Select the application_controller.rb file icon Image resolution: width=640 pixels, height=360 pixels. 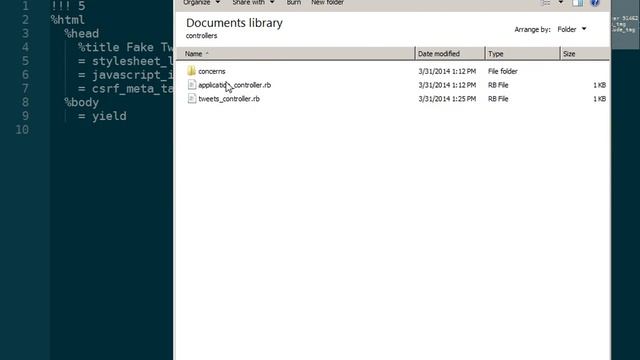click(191, 85)
